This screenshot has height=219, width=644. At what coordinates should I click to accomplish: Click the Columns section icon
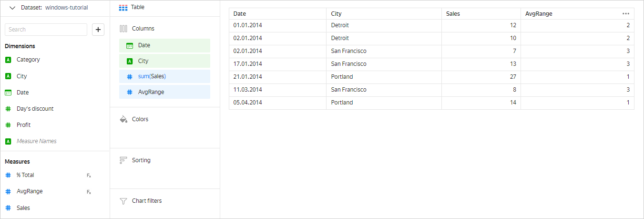tap(123, 29)
